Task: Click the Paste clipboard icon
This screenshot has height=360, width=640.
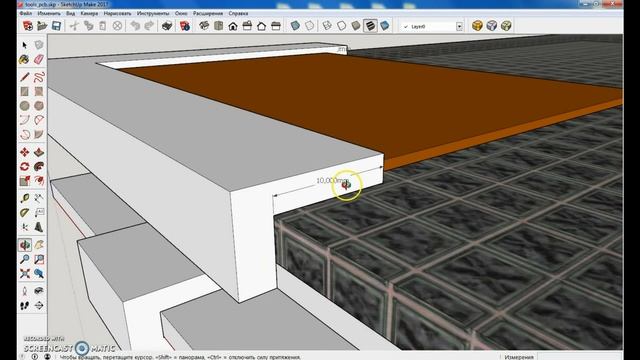Action: point(102,26)
